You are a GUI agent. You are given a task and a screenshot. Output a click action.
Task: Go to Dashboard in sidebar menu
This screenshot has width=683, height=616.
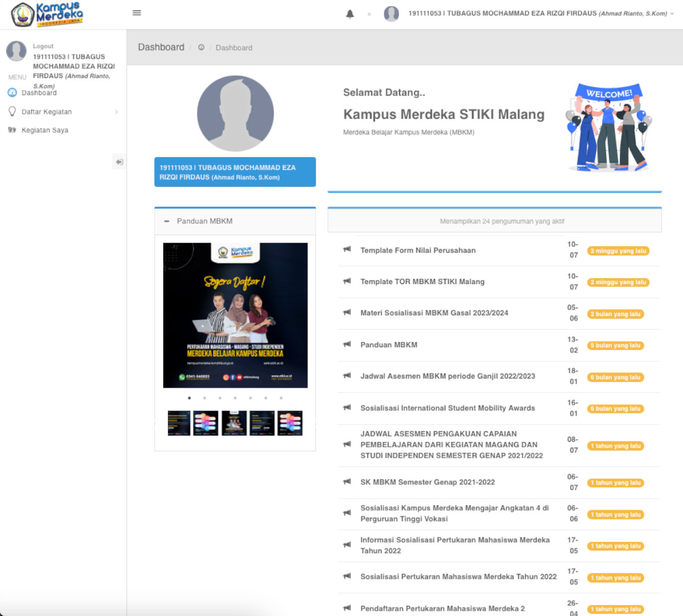pyautogui.click(x=39, y=93)
